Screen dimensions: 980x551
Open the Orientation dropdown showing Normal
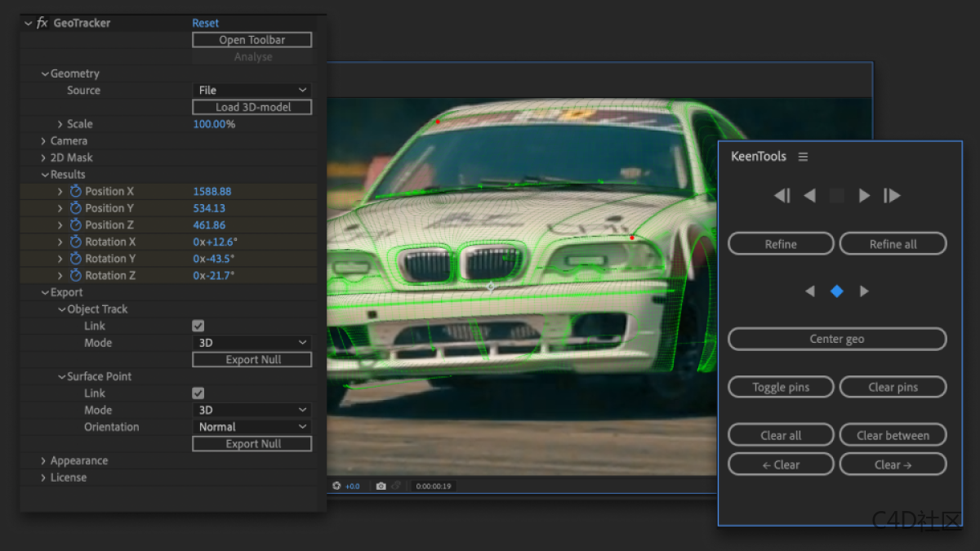click(x=251, y=426)
